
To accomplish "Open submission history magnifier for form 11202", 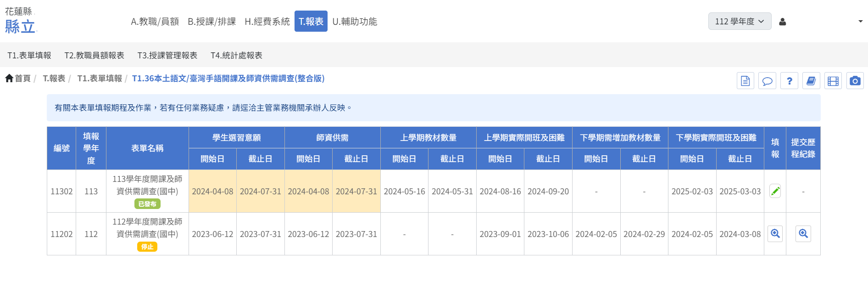I will 803,234.
